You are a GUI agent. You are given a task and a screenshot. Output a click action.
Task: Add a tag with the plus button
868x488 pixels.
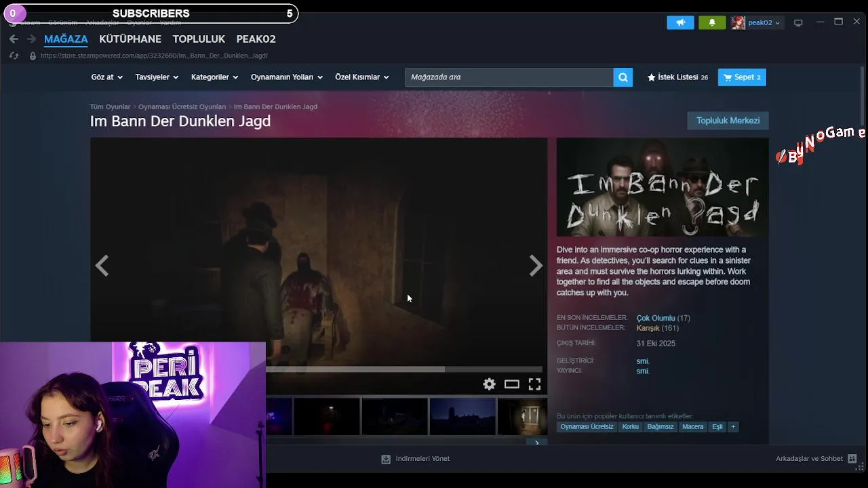click(733, 427)
